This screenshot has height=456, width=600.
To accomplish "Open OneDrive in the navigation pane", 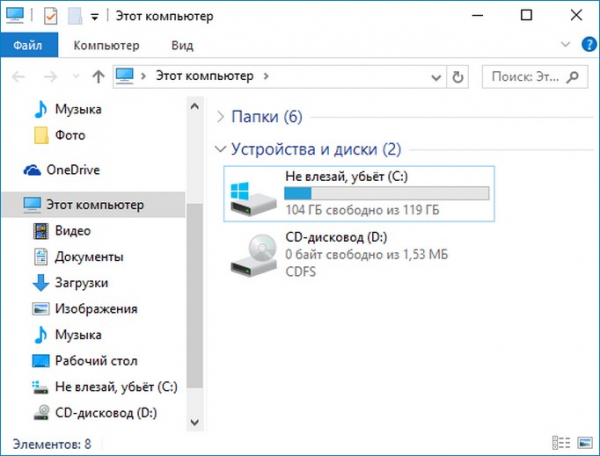I will (x=62, y=170).
